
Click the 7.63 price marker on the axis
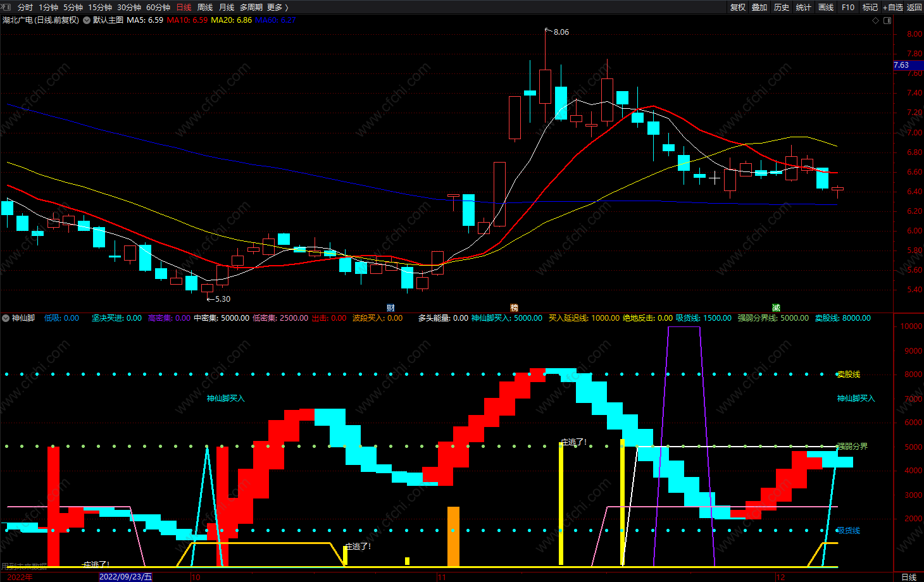point(901,65)
